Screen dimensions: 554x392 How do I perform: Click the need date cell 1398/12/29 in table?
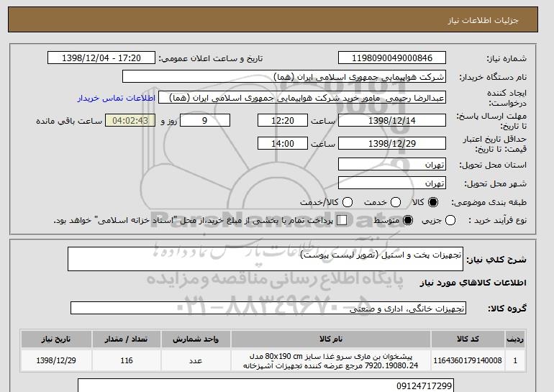56,360
